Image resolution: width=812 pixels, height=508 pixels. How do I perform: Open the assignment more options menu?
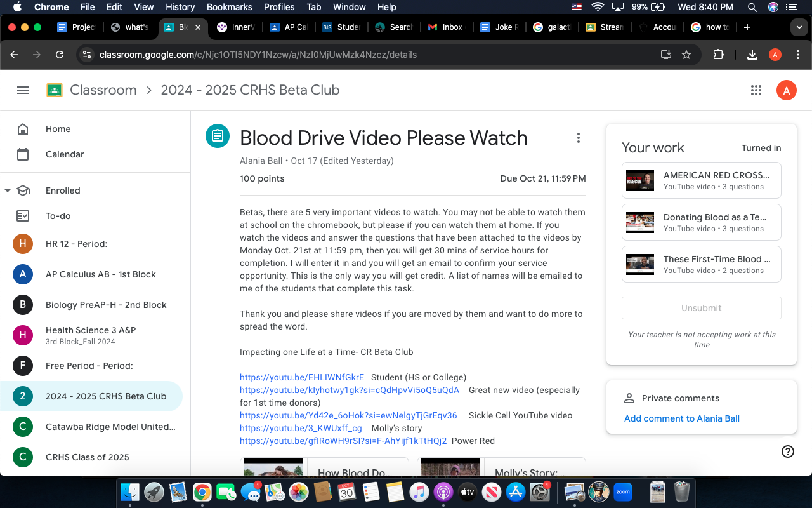click(x=578, y=138)
